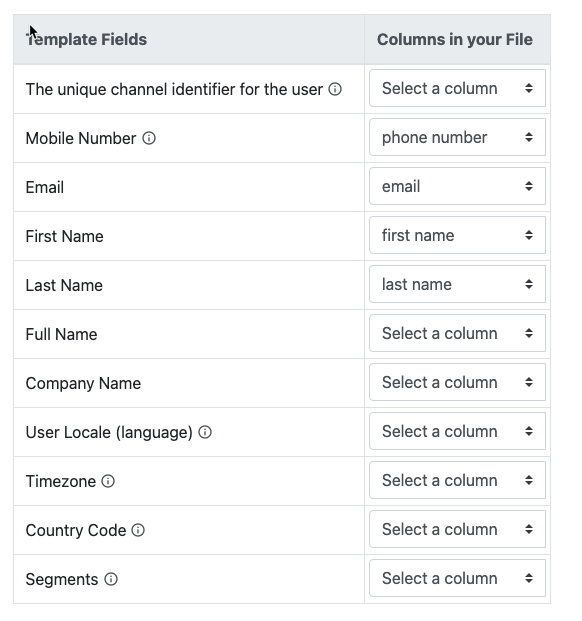Select a column for Company Name
The image size is (582, 621).
coord(457,382)
